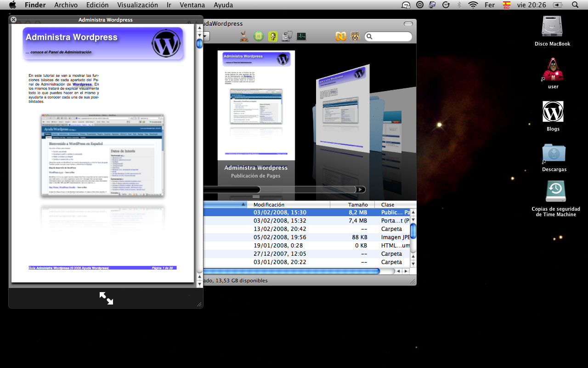
Task: Click the 7,4 MB size cell
Action: [x=358, y=221]
